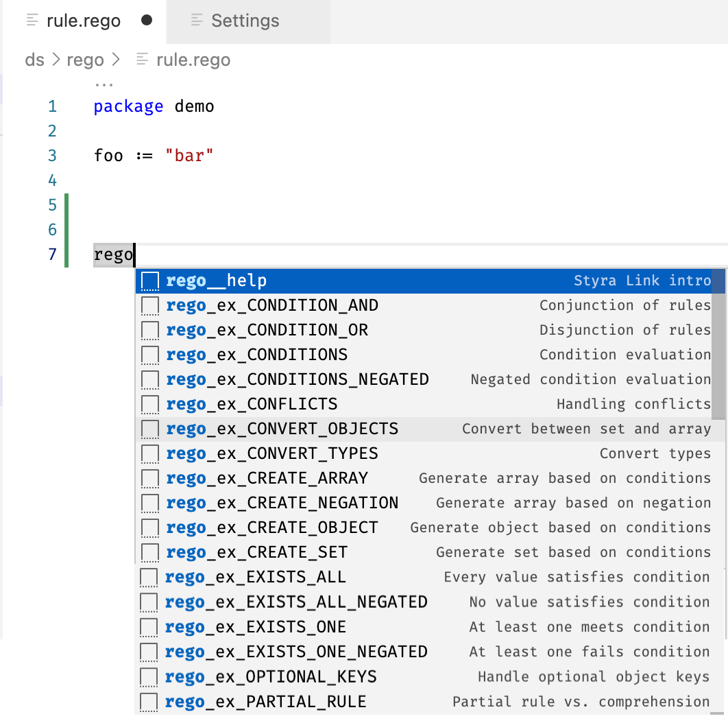Click snippet icon beside rego_ex_CONVERT_TYPES

pyautogui.click(x=150, y=453)
